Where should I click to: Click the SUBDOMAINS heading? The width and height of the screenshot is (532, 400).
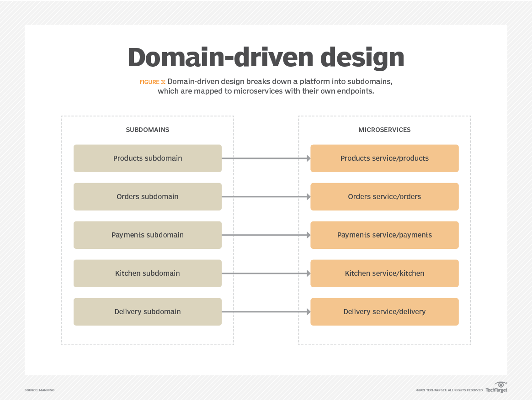pyautogui.click(x=148, y=130)
